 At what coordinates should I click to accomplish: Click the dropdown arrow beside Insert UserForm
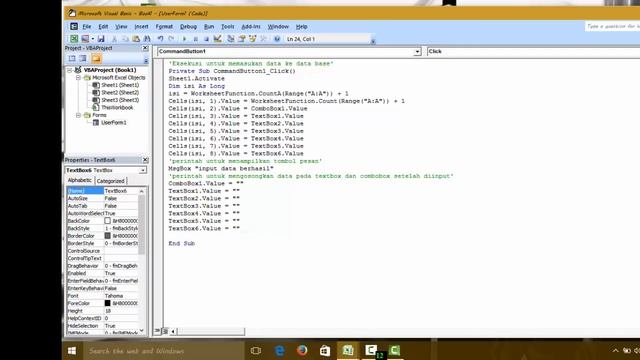pyautogui.click(x=93, y=39)
